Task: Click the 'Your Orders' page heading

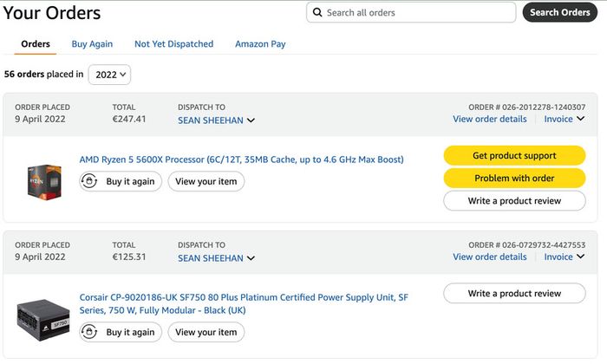Action: click(52, 13)
